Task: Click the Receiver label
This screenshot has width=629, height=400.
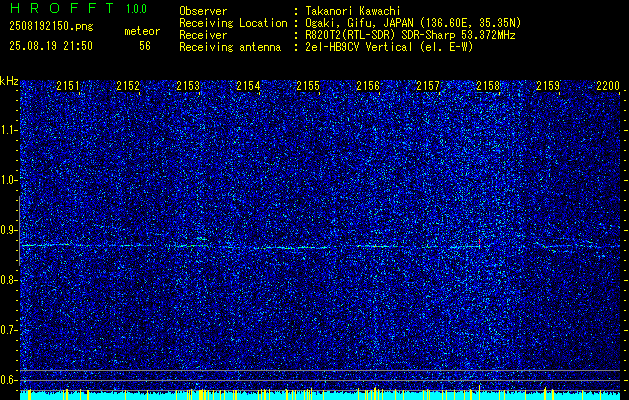Action: tap(203, 35)
